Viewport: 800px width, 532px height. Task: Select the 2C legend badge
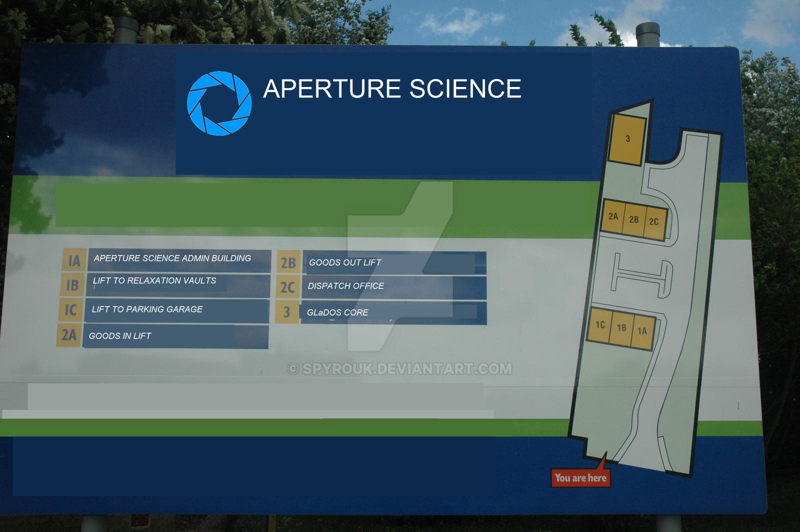click(x=287, y=287)
